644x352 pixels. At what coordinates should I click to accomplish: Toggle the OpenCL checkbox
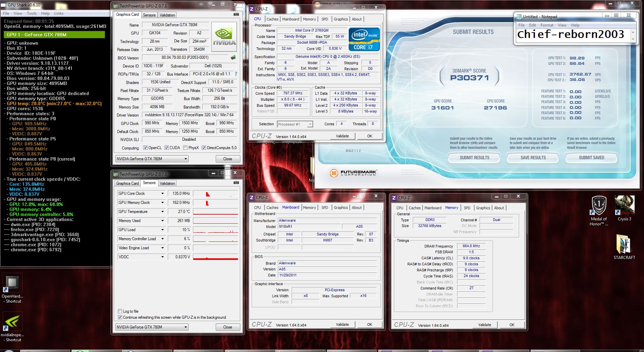click(x=145, y=148)
